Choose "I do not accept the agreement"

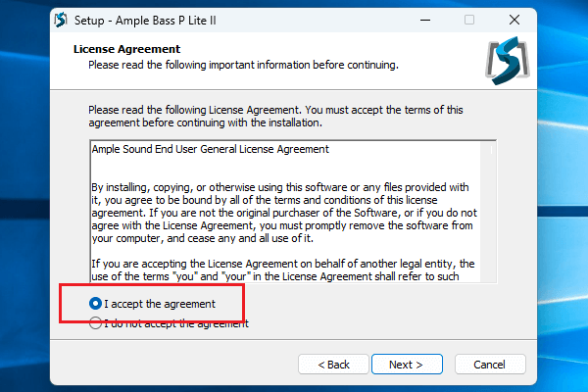96,324
